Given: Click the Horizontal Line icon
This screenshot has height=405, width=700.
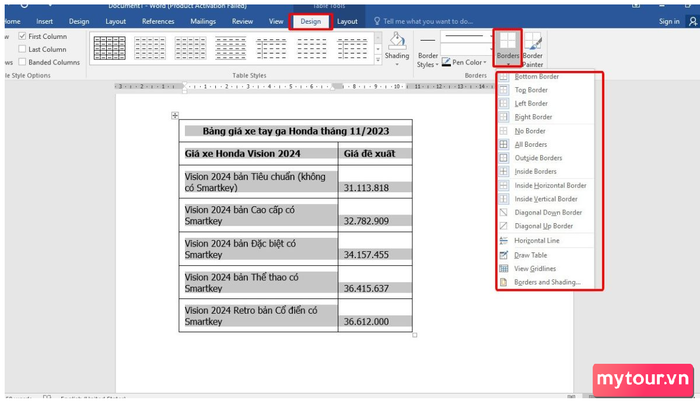Looking at the screenshot, I should (504, 240).
